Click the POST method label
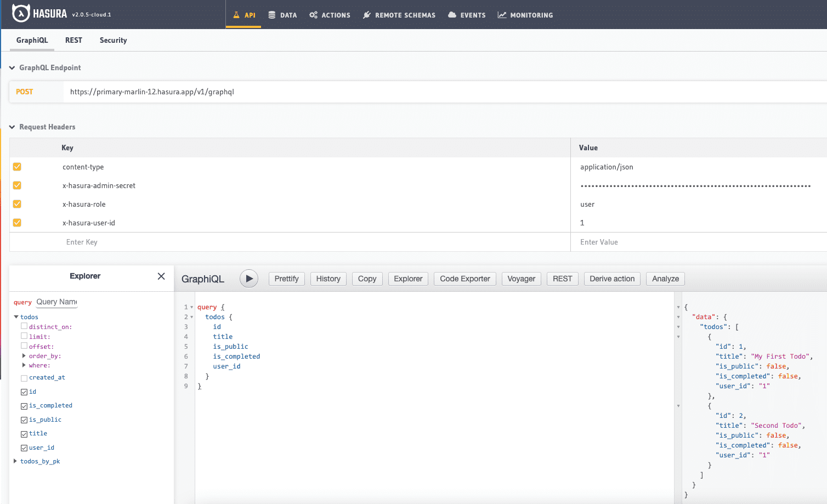This screenshot has width=827, height=504. click(x=25, y=92)
